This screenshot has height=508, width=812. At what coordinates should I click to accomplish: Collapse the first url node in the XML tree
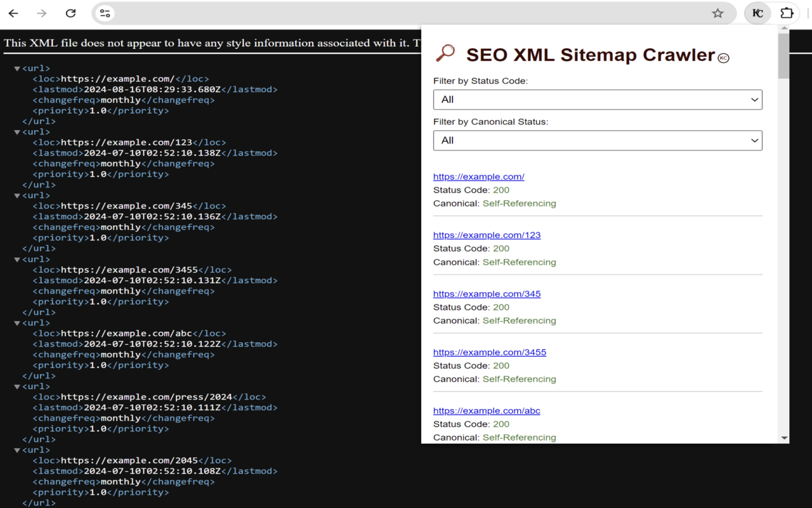[16, 68]
